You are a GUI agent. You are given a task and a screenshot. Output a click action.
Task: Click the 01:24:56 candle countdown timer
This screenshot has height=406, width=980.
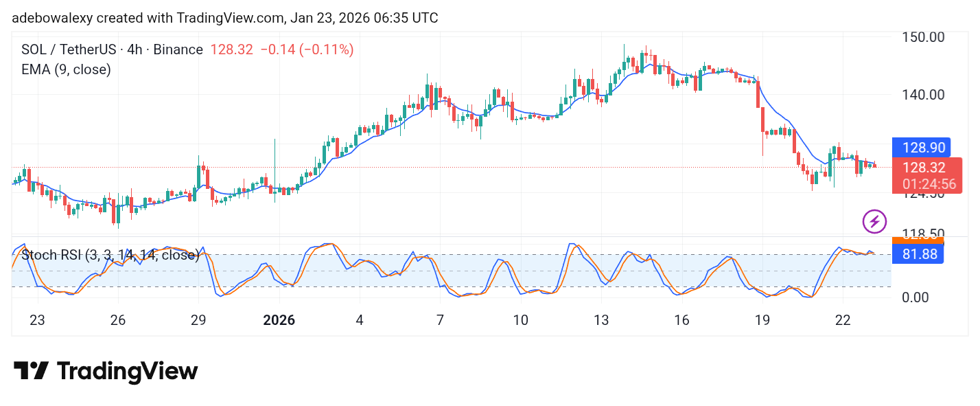[929, 184]
